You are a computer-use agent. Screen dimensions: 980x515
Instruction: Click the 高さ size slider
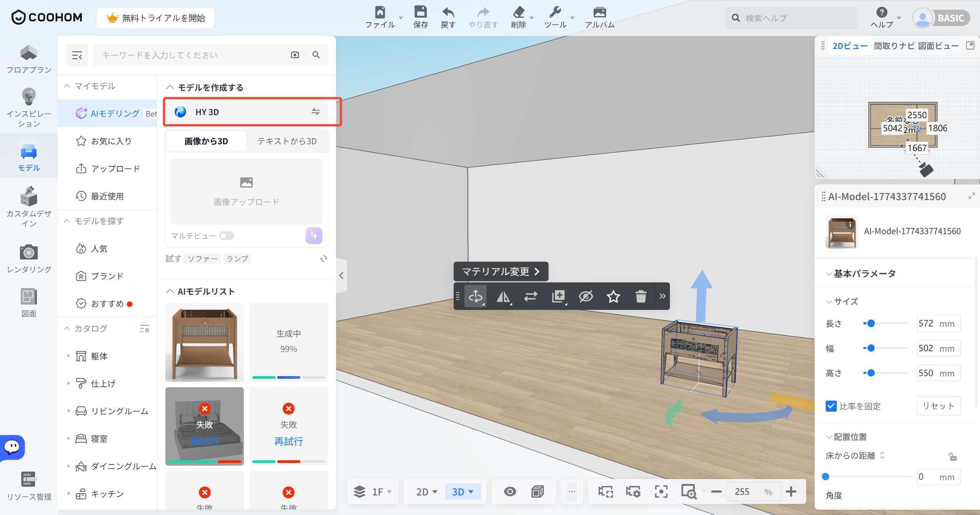point(885,373)
